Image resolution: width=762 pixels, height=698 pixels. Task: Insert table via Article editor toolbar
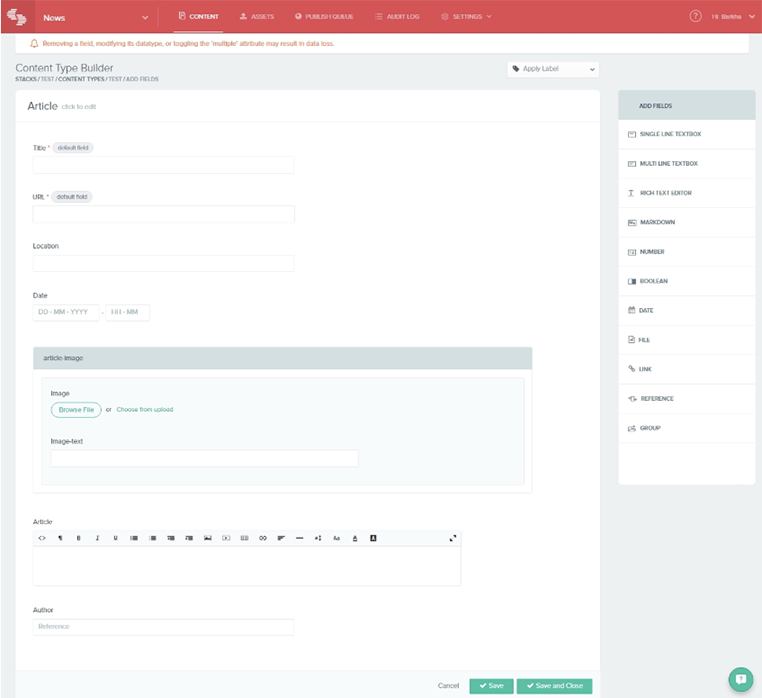(245, 538)
